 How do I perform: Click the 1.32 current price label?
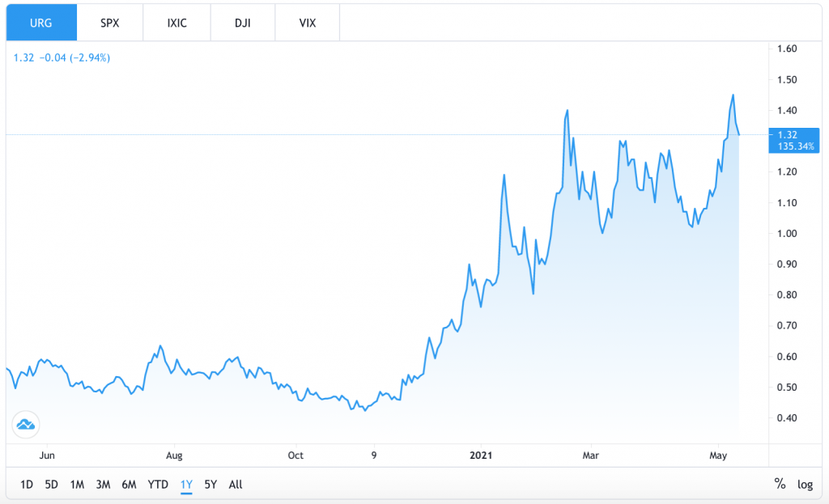(787, 135)
